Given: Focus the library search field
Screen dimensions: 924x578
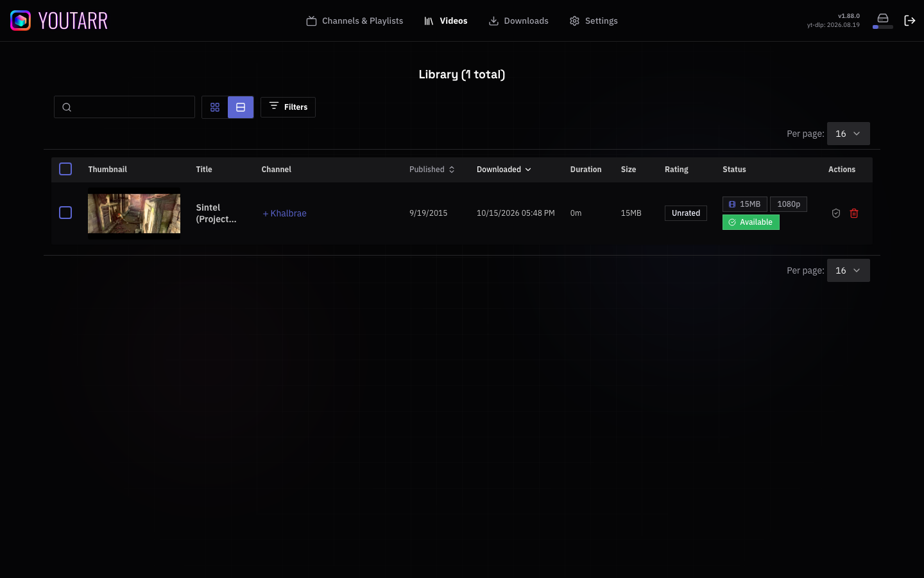Looking at the screenshot, I should pos(124,107).
